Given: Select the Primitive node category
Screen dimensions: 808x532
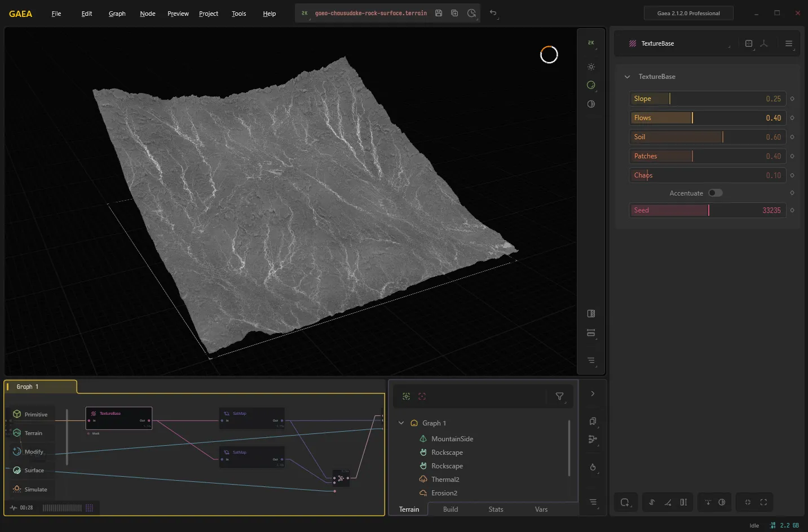Looking at the screenshot, I should (x=31, y=414).
